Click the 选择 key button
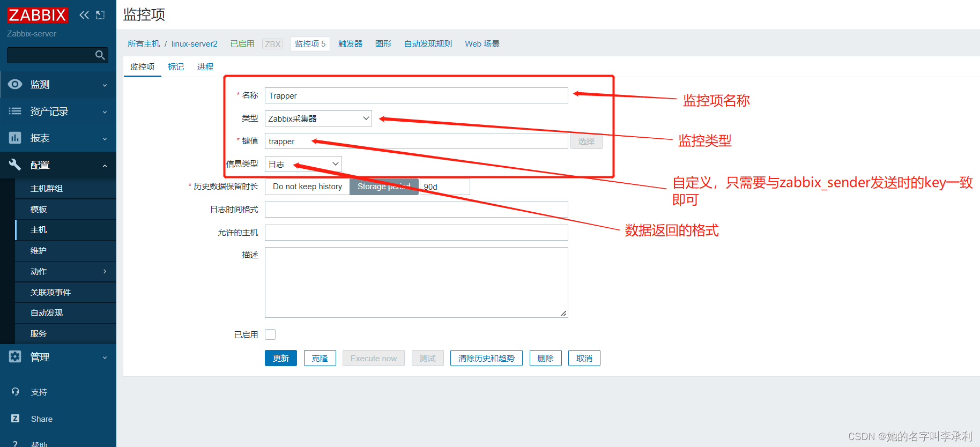The image size is (980, 447). click(x=586, y=141)
